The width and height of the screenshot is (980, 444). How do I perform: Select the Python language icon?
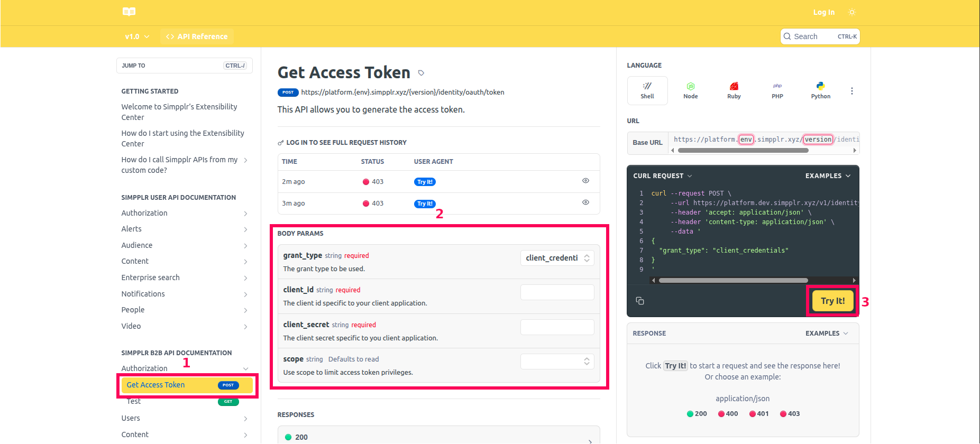point(821,90)
